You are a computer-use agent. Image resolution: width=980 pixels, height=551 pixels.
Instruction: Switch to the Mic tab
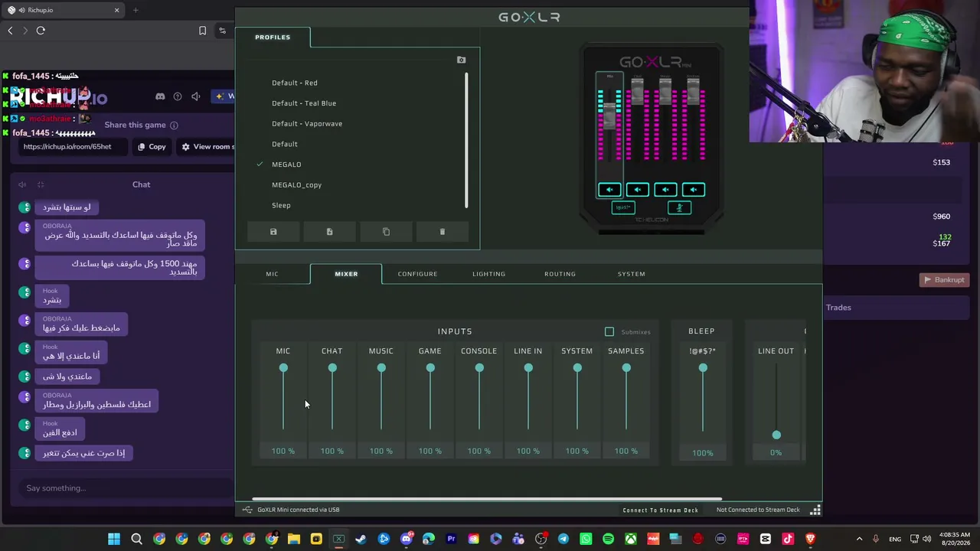click(x=272, y=274)
